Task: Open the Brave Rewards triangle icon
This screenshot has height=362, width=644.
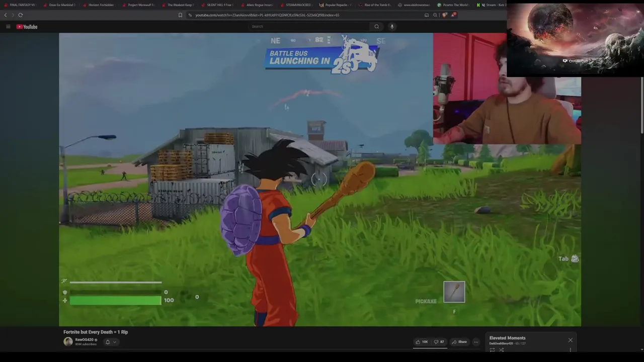Action: coord(453,15)
